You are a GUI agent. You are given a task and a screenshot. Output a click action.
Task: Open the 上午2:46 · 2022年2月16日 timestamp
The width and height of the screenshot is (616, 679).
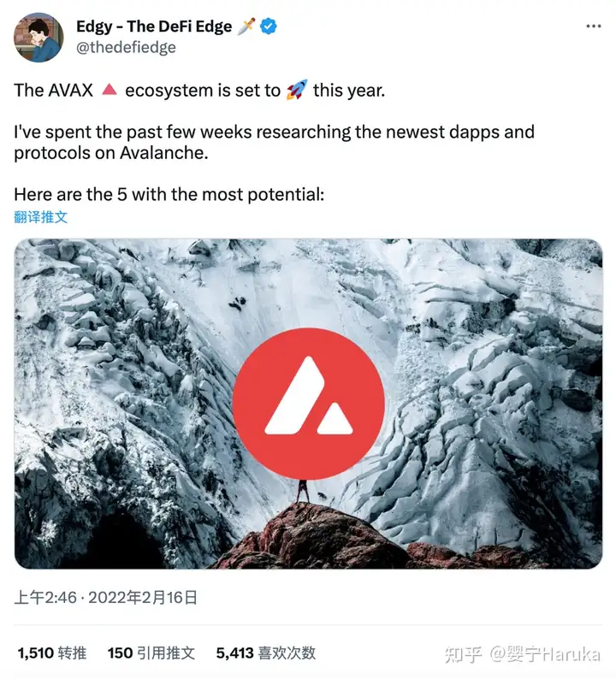(106, 598)
